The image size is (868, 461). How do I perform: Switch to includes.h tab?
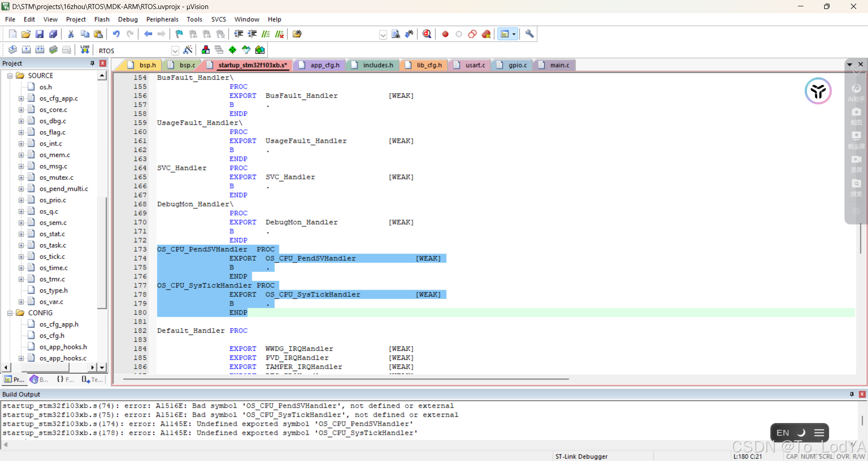click(378, 65)
